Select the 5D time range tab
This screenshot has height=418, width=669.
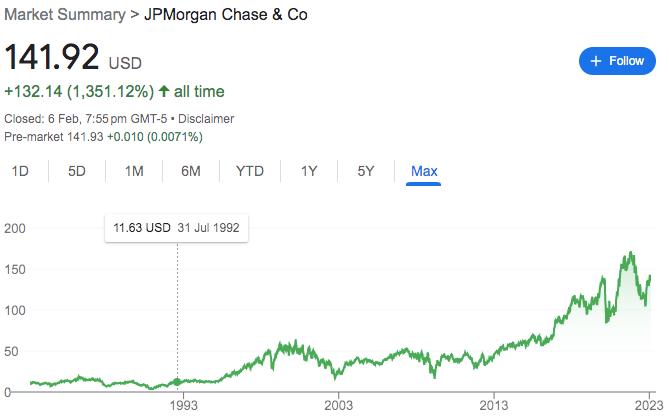pos(77,171)
